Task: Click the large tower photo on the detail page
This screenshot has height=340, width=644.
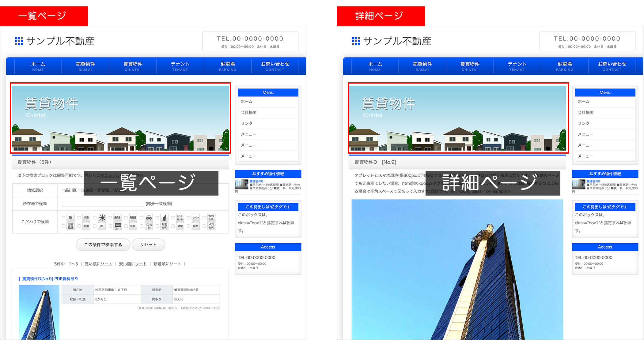Action: tap(457, 270)
